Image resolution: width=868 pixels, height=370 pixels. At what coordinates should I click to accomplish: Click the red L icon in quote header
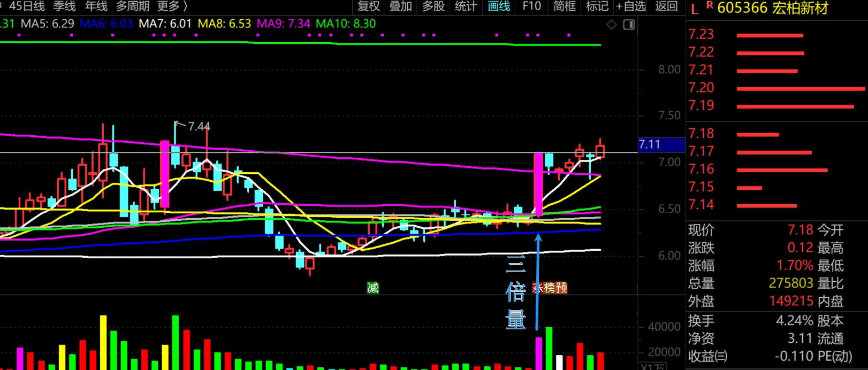[695, 9]
